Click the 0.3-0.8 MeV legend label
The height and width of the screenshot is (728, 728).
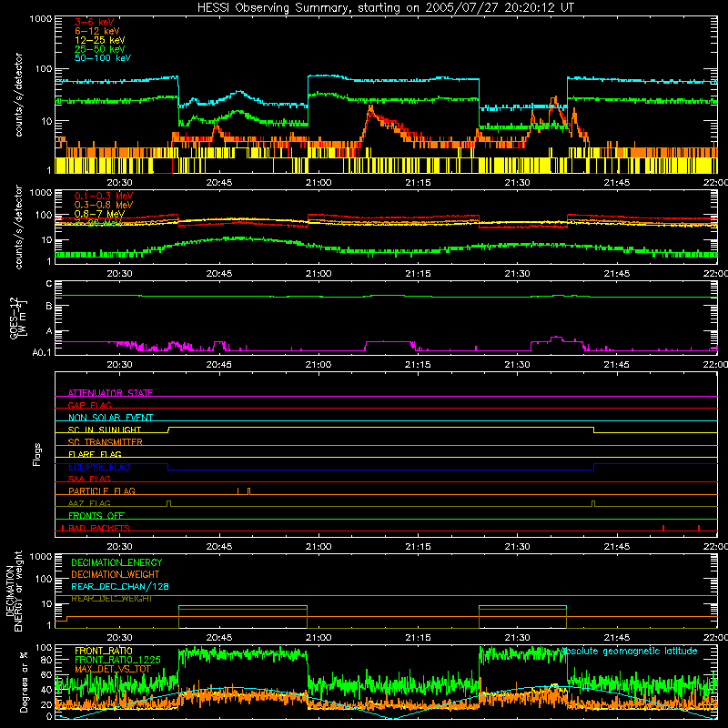pos(104,205)
